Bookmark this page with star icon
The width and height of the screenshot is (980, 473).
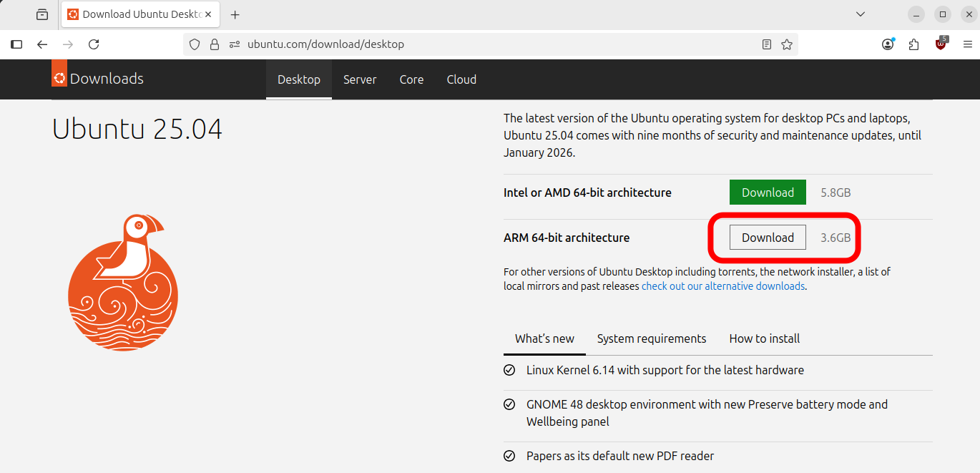[x=787, y=44]
